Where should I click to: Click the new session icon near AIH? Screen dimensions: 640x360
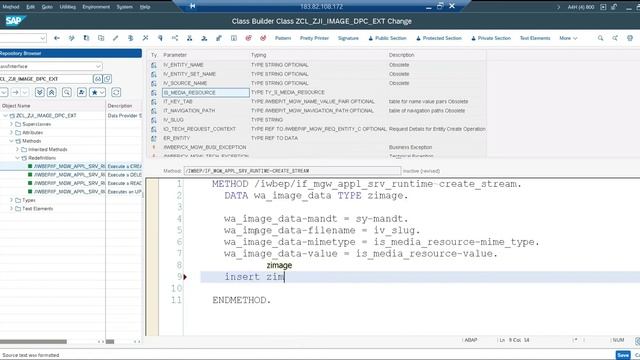tap(603, 7)
